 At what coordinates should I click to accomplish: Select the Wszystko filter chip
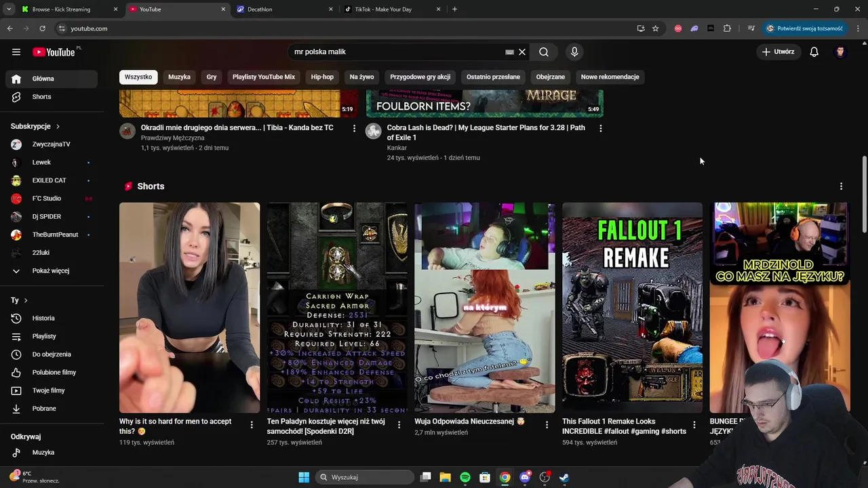pos(138,77)
